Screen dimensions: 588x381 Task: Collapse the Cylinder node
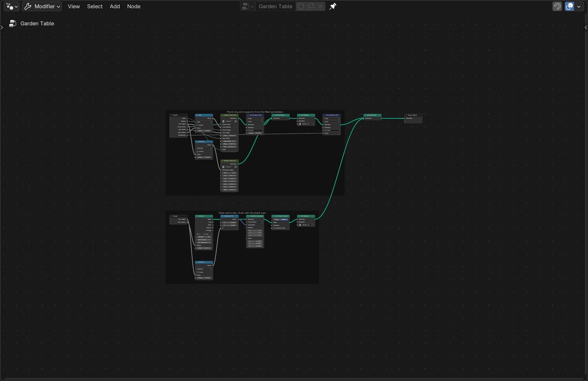(x=197, y=216)
